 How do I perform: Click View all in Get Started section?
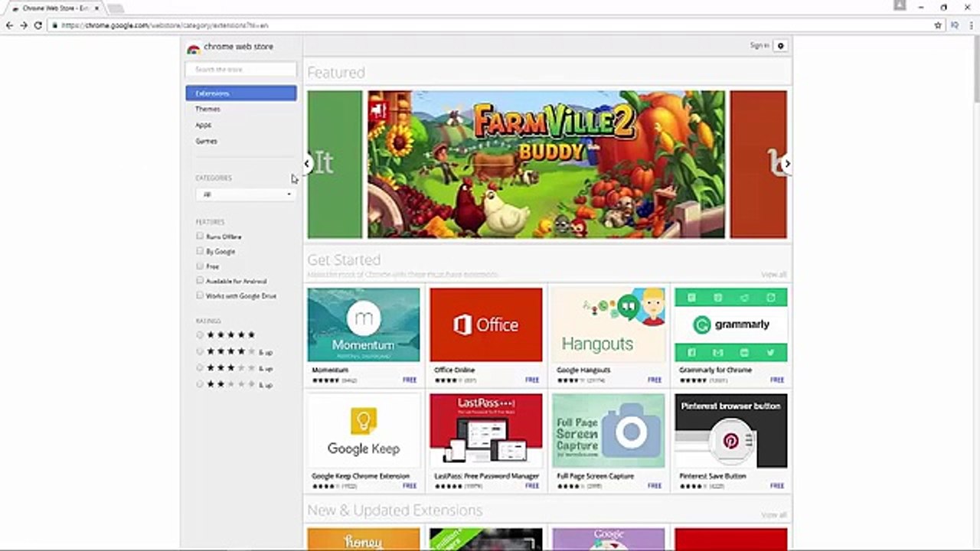[773, 274]
